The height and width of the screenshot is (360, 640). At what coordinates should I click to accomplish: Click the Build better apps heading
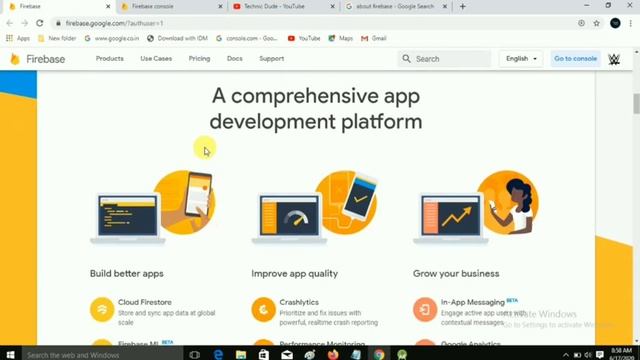[x=127, y=273]
